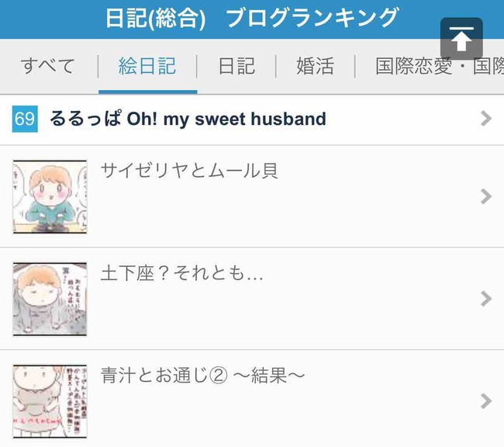Open post 青汁とお通じ② ～結果～

(202, 376)
